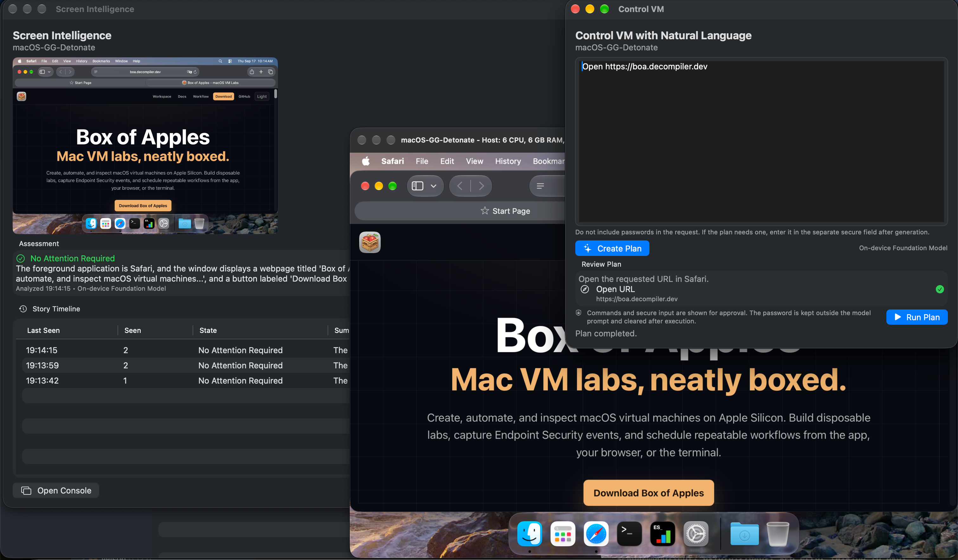958x560 pixels.
Task: Open the View menu in the VM
Action: (475, 161)
